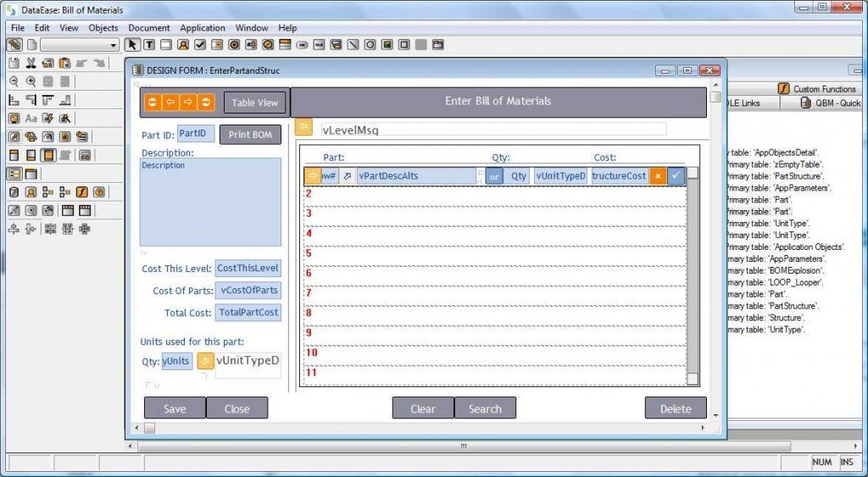The height and width of the screenshot is (477, 868).
Task: Click the blue checkmark in subform row
Action: pyautogui.click(x=676, y=176)
